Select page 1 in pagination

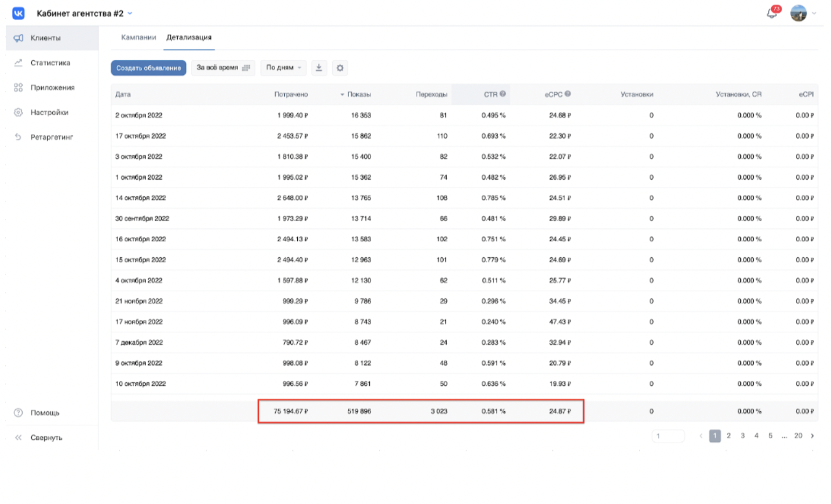click(x=715, y=436)
